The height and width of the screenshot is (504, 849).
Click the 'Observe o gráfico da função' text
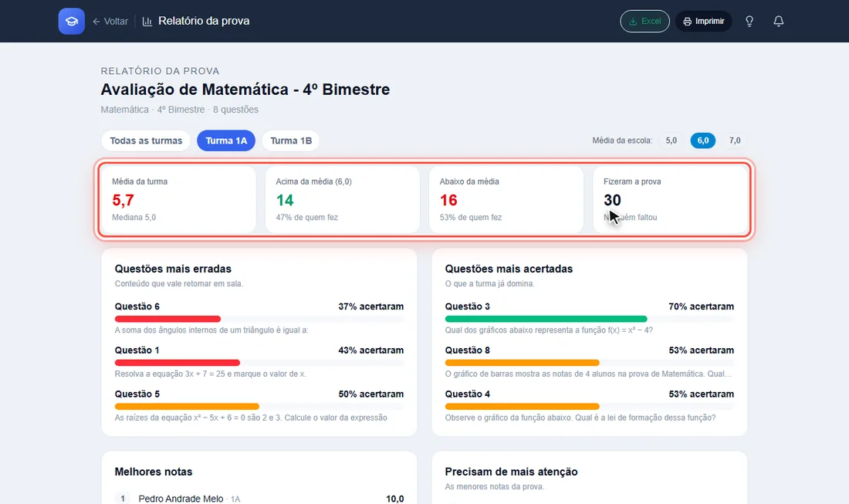[580, 418]
